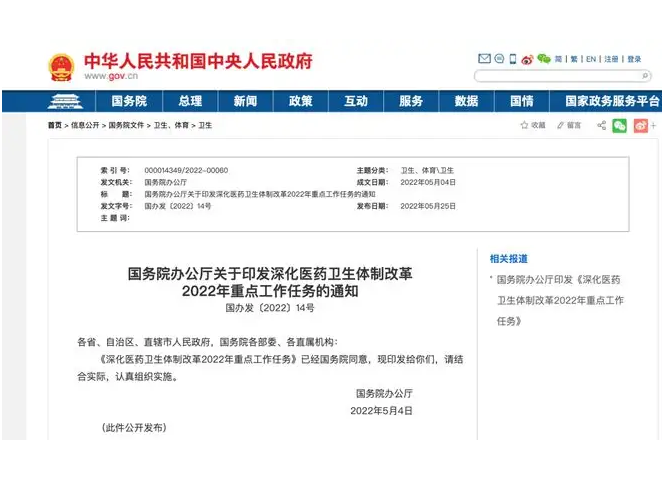Screen dimensions: 670x481
Task: Click the signature date 2022年5月4日
Action: click(382, 411)
